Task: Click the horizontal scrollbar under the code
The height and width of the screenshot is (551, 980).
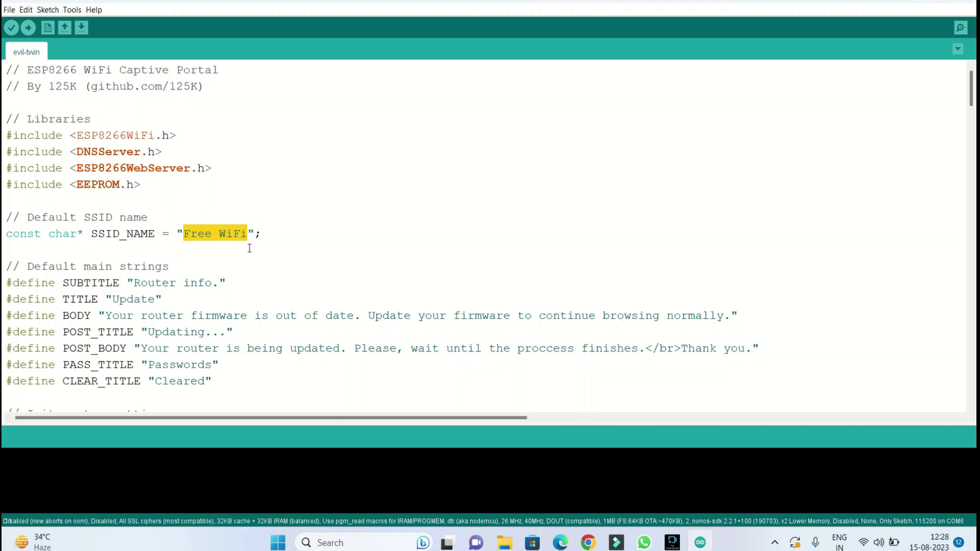Action: (x=270, y=418)
